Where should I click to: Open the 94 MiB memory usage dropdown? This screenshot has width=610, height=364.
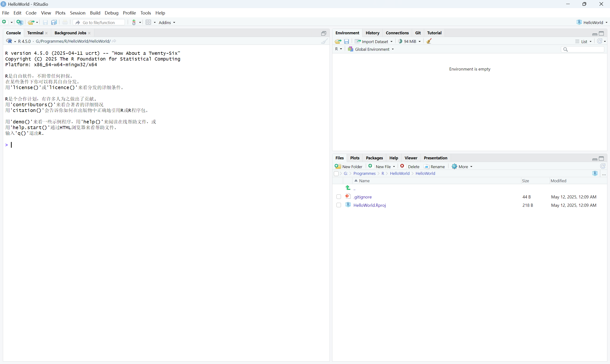(409, 41)
